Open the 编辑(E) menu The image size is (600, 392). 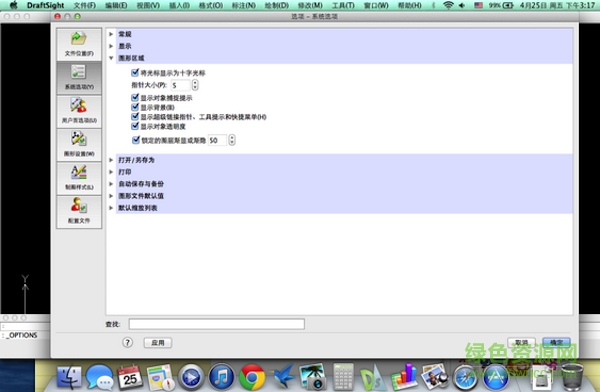116,5
